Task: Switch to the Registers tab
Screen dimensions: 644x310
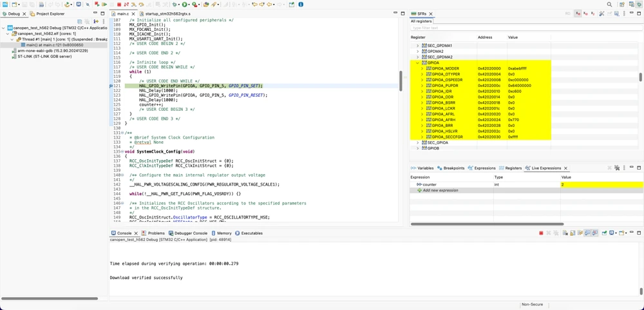Action: click(x=511, y=168)
